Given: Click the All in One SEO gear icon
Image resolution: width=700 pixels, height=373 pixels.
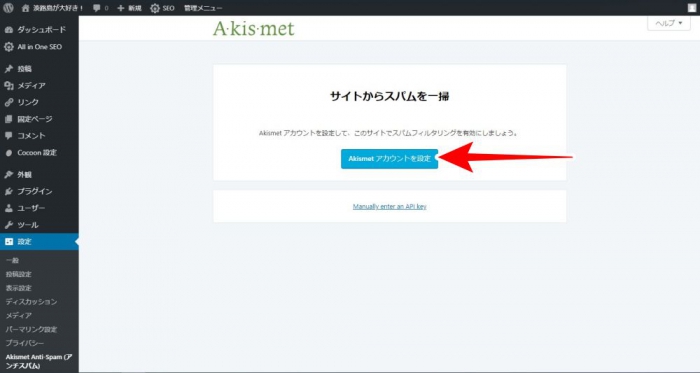Looking at the screenshot, I should (x=8, y=47).
